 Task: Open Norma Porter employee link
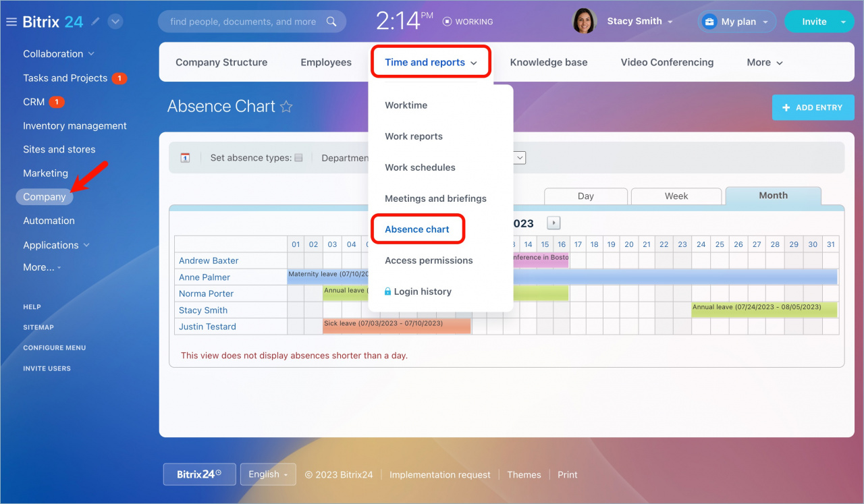[x=206, y=293]
